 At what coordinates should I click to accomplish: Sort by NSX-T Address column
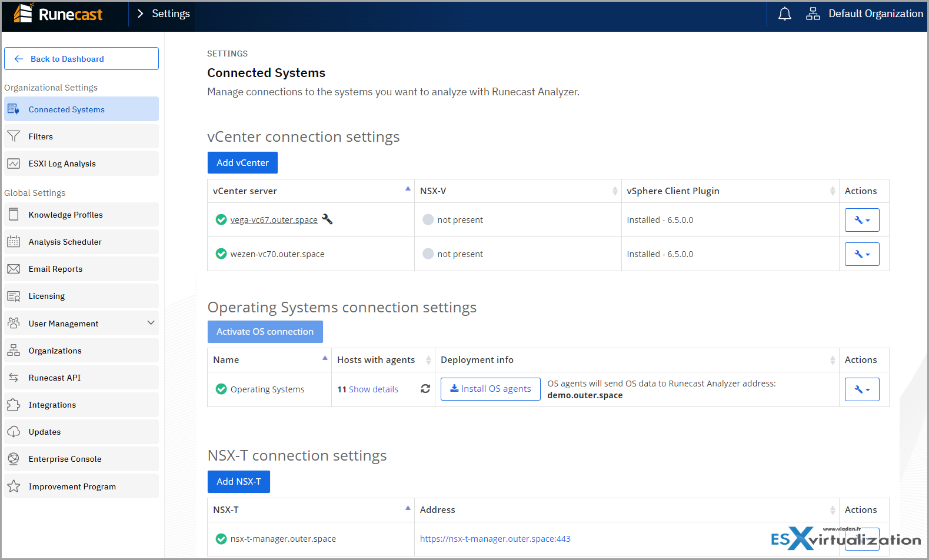627,510
